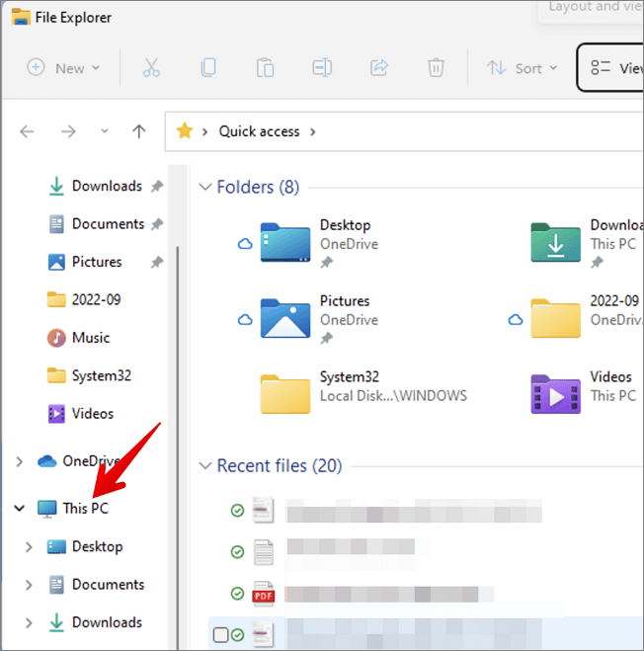Open the Sort dropdown menu
The width and height of the screenshot is (644, 651).
(523, 68)
